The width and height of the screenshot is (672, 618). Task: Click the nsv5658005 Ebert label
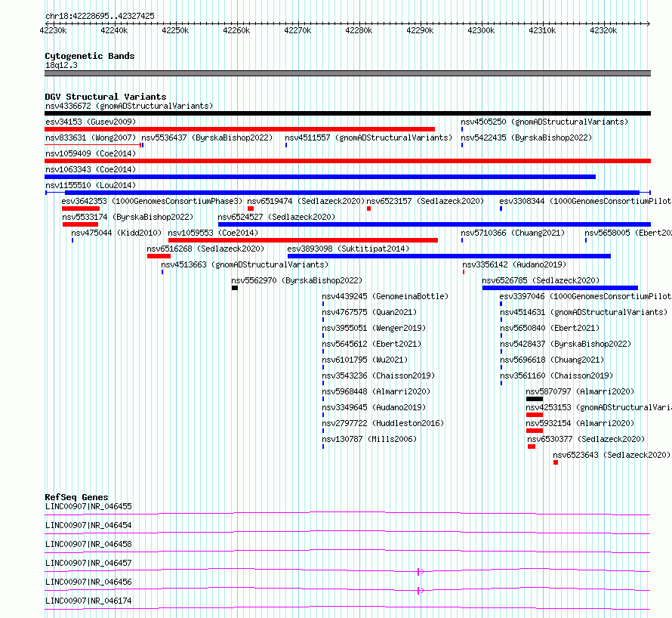(628, 233)
